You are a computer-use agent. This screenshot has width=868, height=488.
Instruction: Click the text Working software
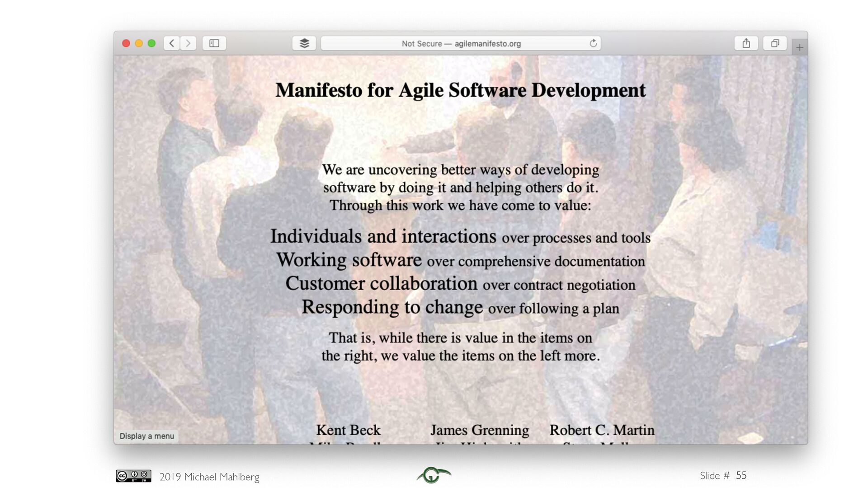(x=349, y=260)
